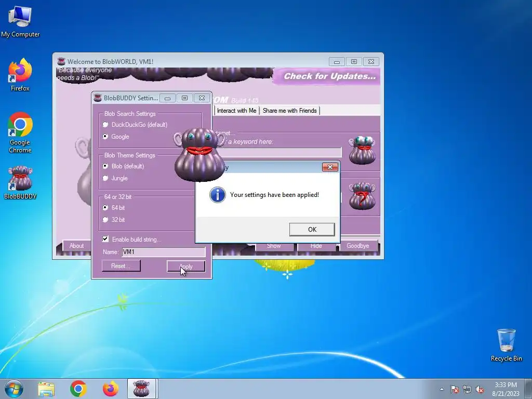Click the Reset... button in settings
This screenshot has width=532, height=399.
click(x=121, y=266)
